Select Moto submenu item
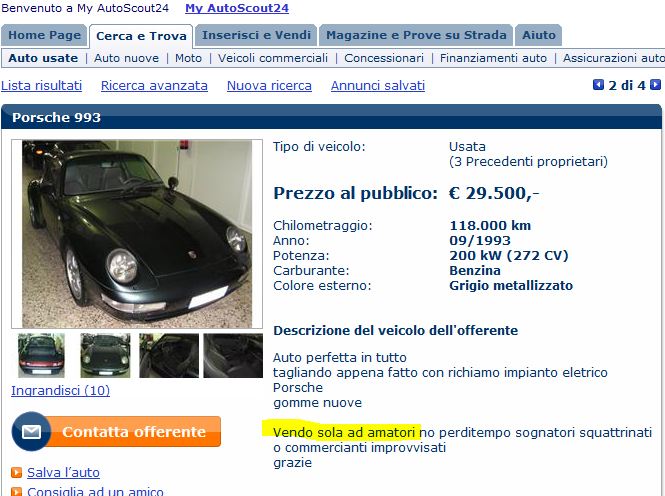665x496 pixels. pos(188,58)
